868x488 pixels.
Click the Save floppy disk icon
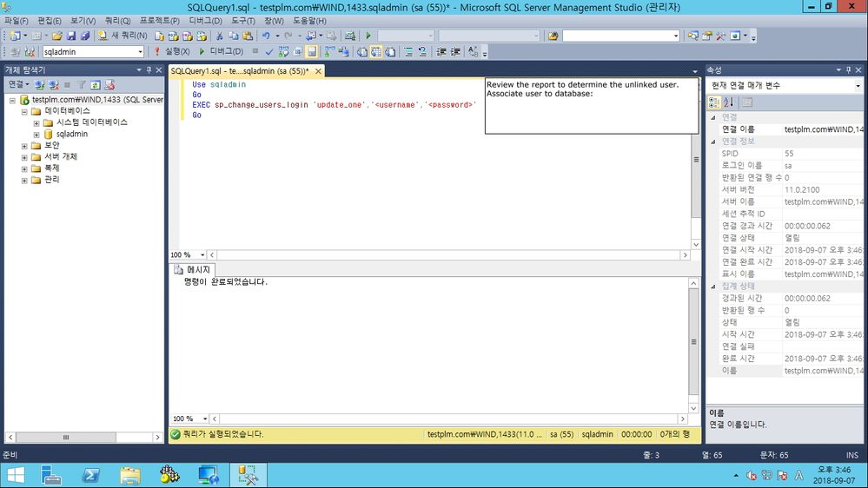click(x=71, y=36)
